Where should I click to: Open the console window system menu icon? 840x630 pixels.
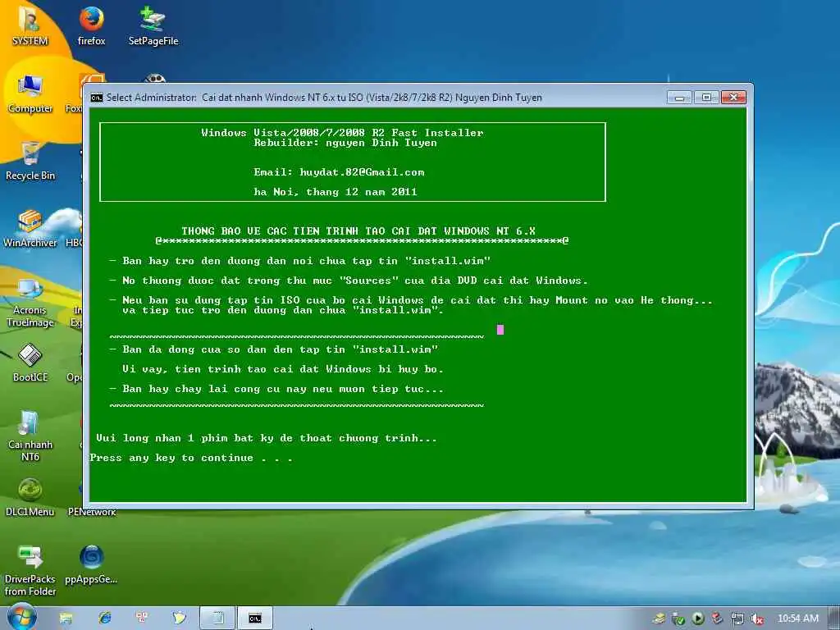point(97,98)
